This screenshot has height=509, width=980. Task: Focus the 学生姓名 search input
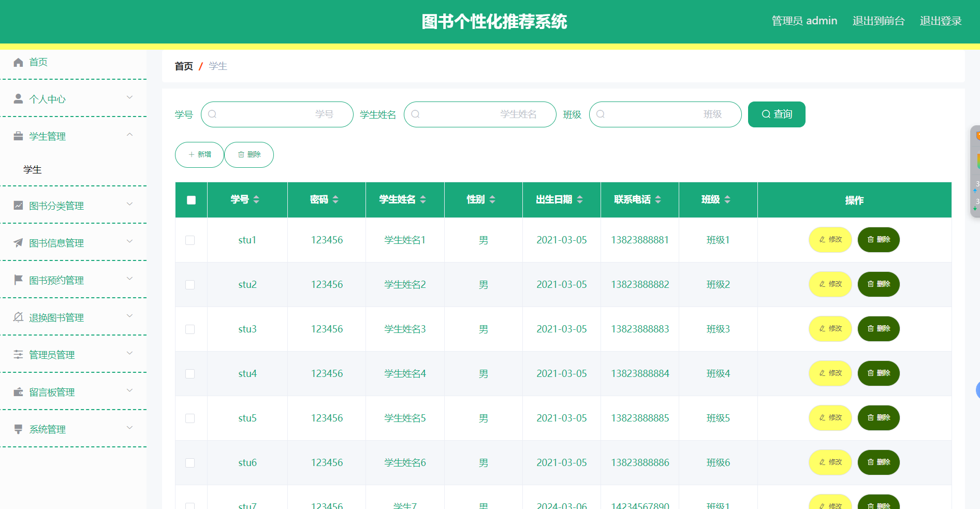[x=480, y=114]
